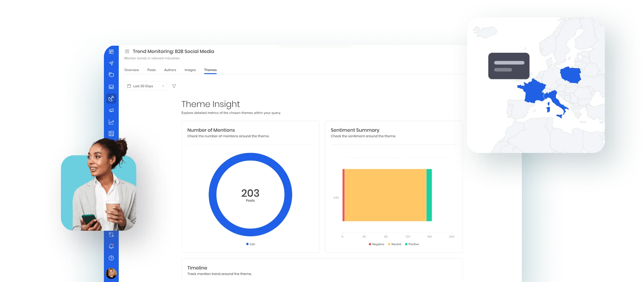The width and height of the screenshot is (644, 282).
Task: Open the campaigns megaphone icon
Action: pyautogui.click(x=111, y=110)
